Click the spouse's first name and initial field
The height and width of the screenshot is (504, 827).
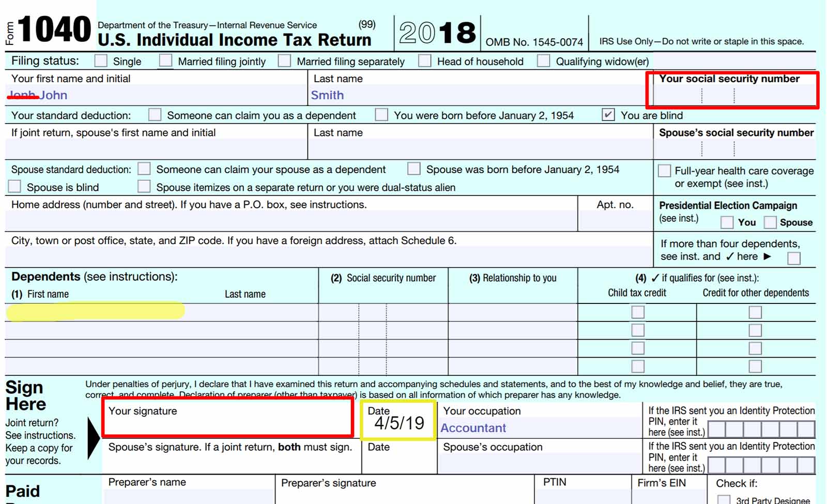pyautogui.click(x=156, y=149)
